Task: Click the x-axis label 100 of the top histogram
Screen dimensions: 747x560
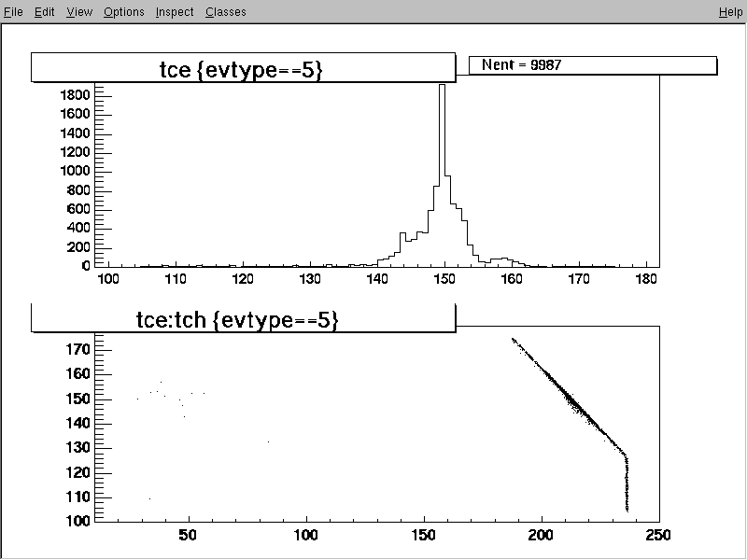Action: pyautogui.click(x=108, y=279)
